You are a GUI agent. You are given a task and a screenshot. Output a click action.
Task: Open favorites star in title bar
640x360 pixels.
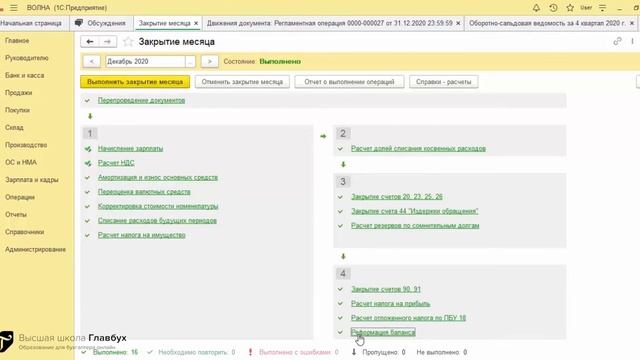click(570, 8)
